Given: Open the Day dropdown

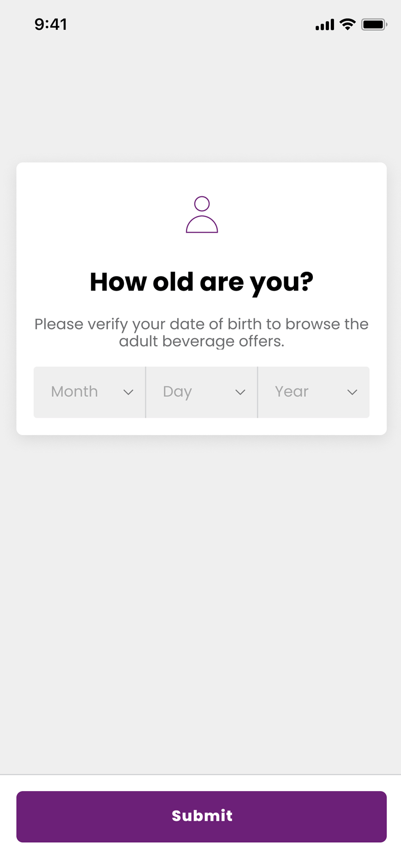Looking at the screenshot, I should tap(202, 392).
